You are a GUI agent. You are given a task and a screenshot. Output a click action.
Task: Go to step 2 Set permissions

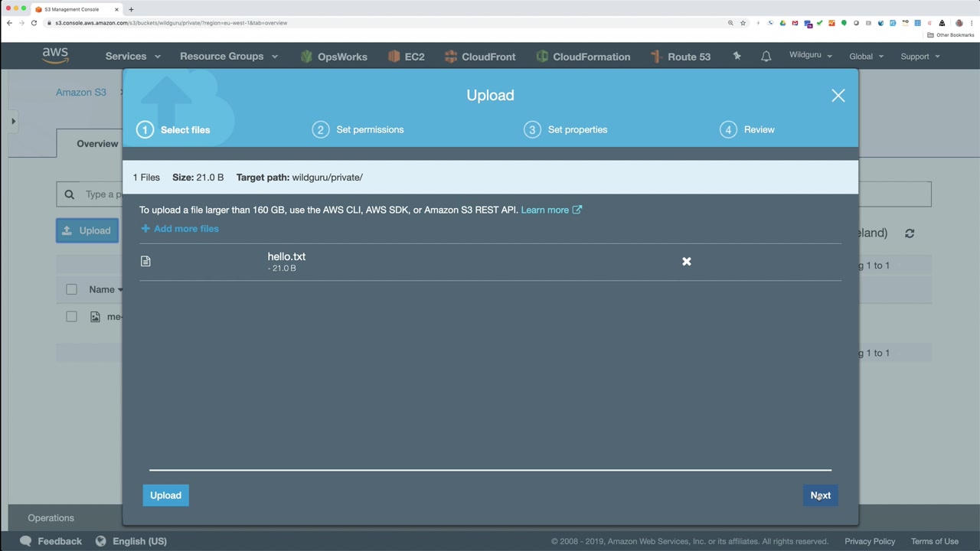(x=358, y=129)
